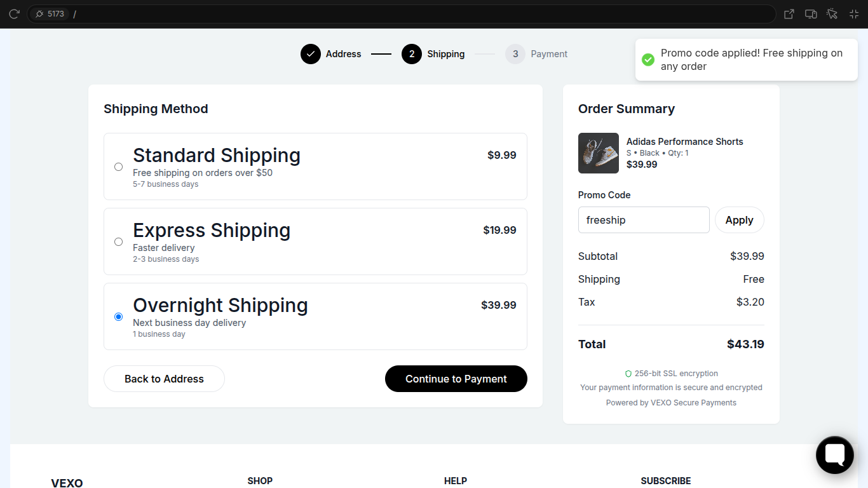The width and height of the screenshot is (868, 488).
Task: Click the SSL encryption lock icon
Action: point(629,373)
